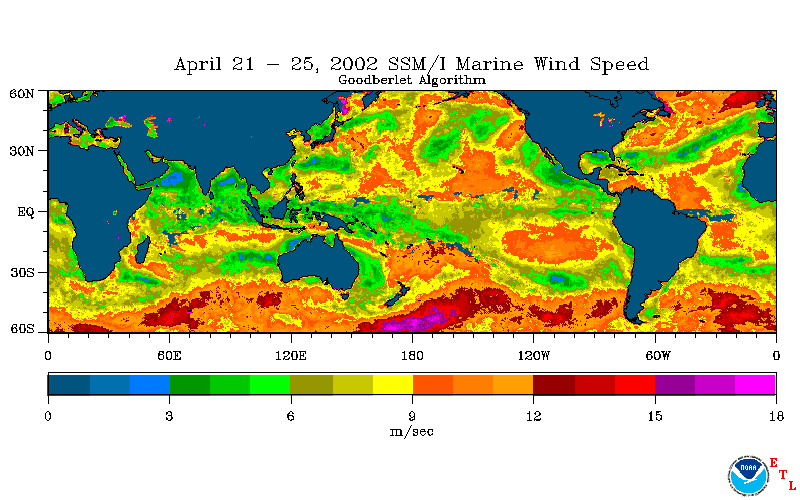This screenshot has width=800, height=500.
Task: Click the Madagascar island on the map
Action: pos(142,250)
